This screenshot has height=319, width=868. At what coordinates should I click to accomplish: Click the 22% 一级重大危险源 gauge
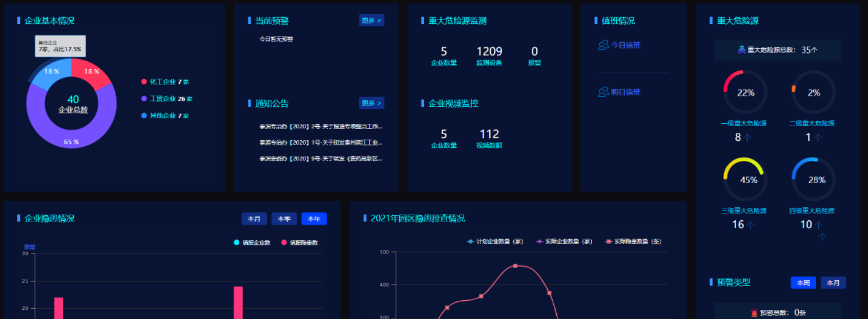tap(745, 92)
